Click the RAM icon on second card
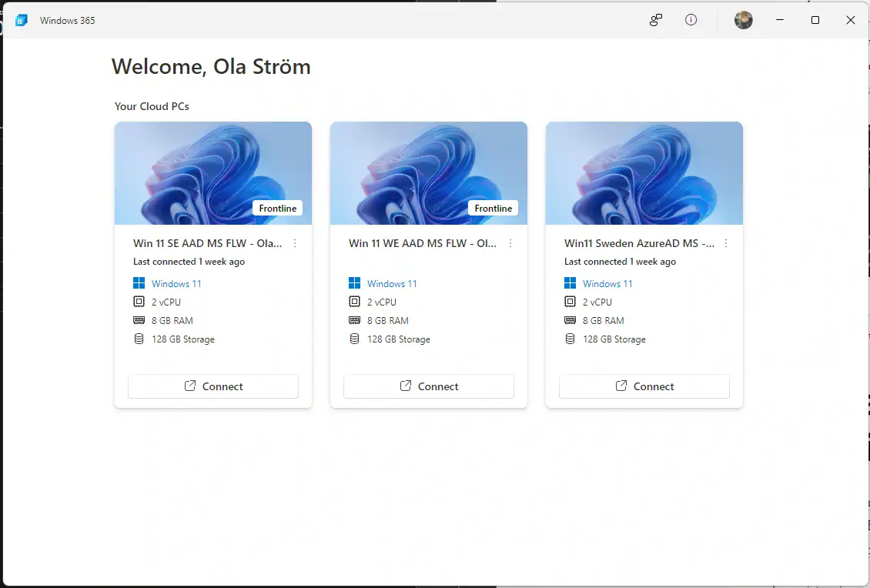The height and width of the screenshot is (588, 870). [x=355, y=321]
